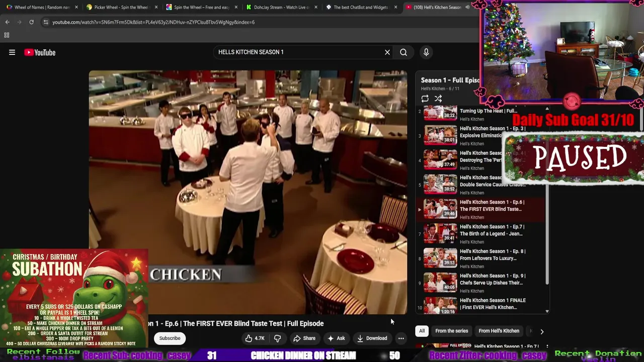Switch to the best ChatBot and Widgets tab
This screenshot has height=362, width=644.
point(360,7)
